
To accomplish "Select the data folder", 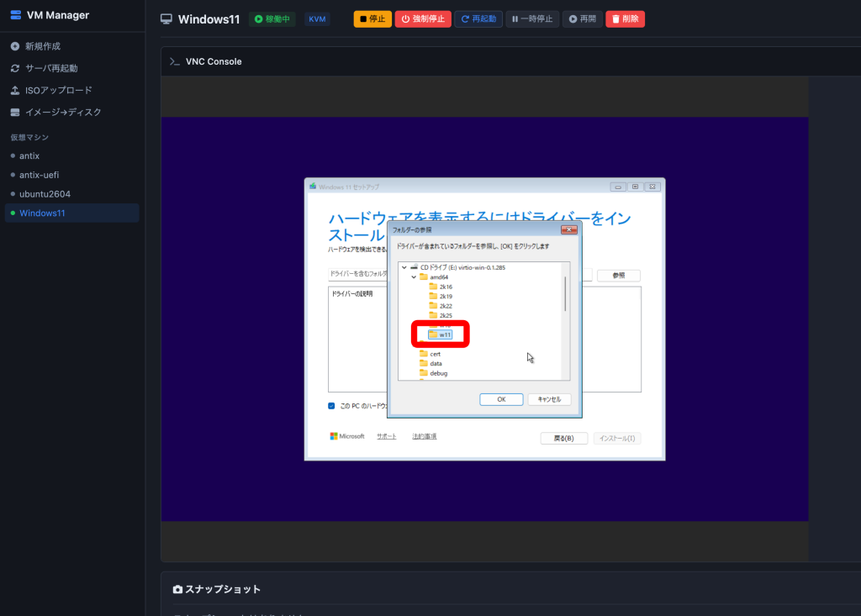I will click(436, 363).
